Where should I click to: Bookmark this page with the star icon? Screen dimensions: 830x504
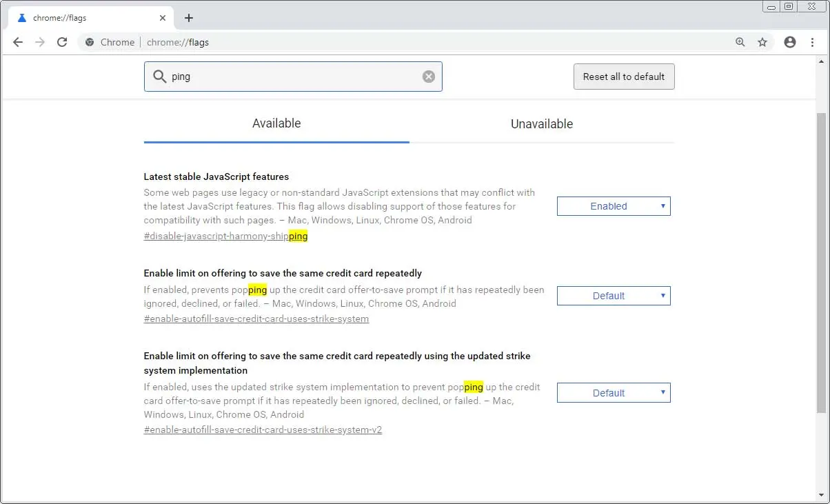pyautogui.click(x=762, y=42)
